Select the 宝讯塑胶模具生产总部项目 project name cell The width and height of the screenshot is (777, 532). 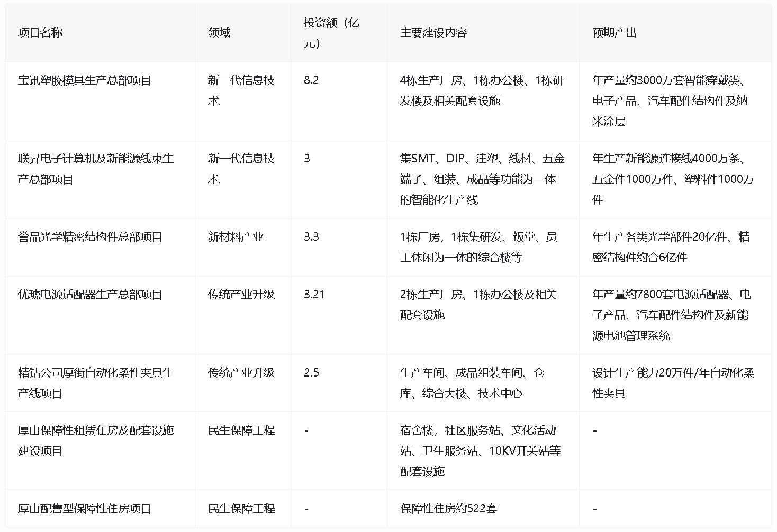coord(85,80)
